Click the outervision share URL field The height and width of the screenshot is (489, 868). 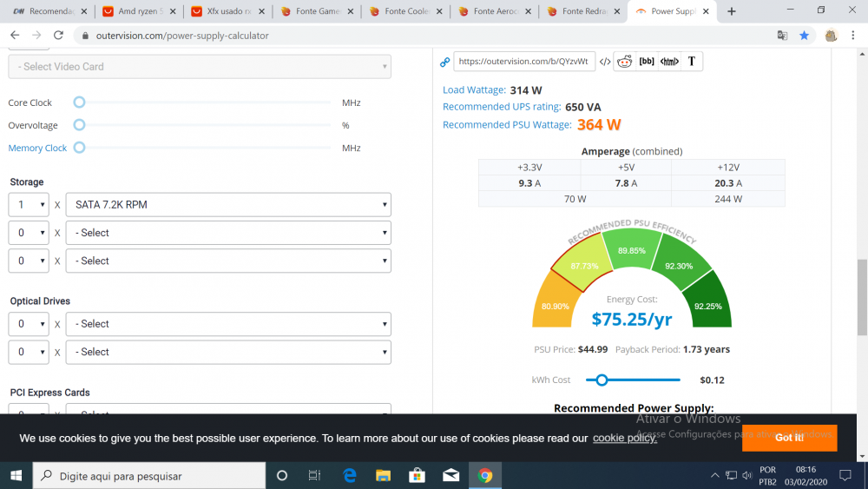(523, 62)
